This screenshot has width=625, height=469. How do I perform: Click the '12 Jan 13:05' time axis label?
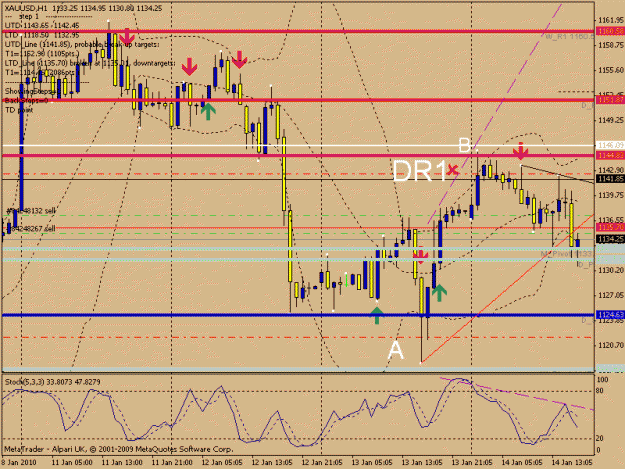point(272,462)
